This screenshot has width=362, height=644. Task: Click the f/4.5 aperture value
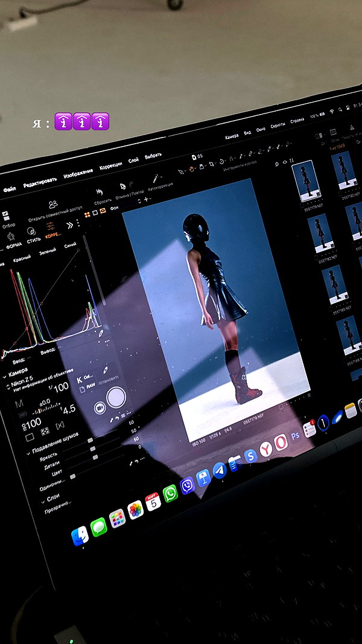click(68, 409)
